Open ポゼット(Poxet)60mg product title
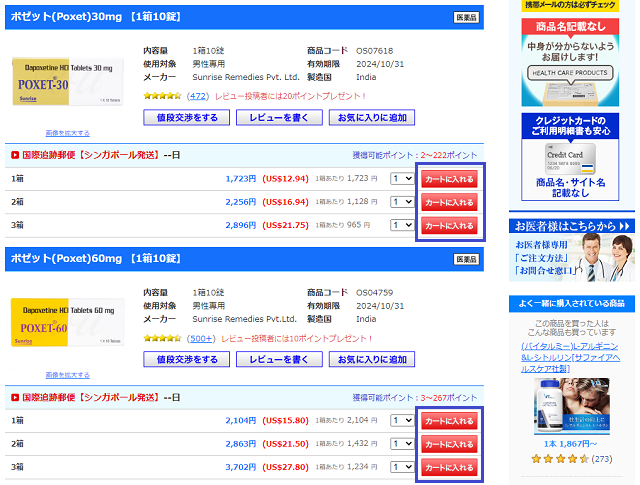 [96, 258]
